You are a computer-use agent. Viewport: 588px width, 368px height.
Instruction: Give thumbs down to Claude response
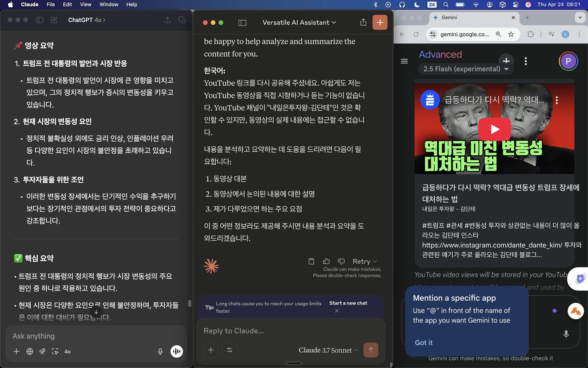(x=341, y=261)
